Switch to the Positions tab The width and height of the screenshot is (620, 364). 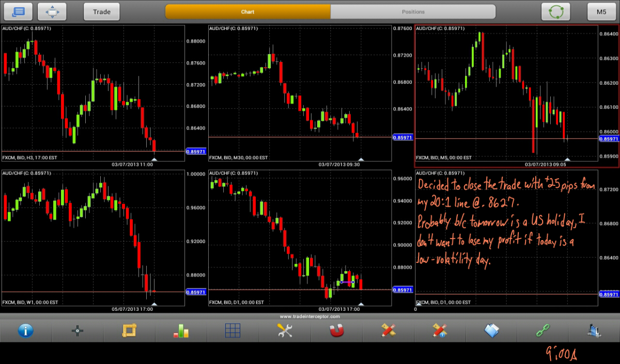tap(413, 11)
